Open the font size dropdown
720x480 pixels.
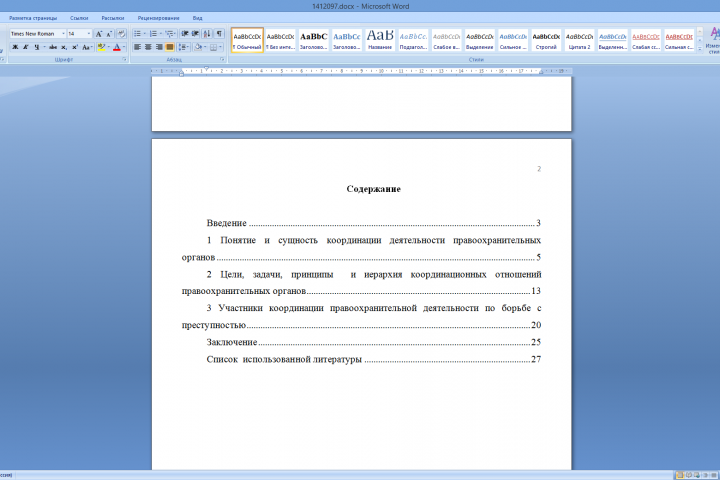tap(89, 34)
